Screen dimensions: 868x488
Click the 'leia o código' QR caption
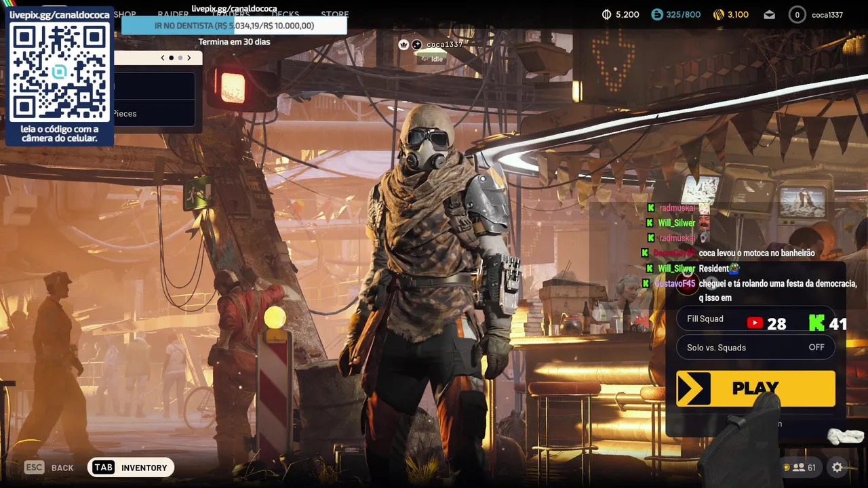click(60, 134)
